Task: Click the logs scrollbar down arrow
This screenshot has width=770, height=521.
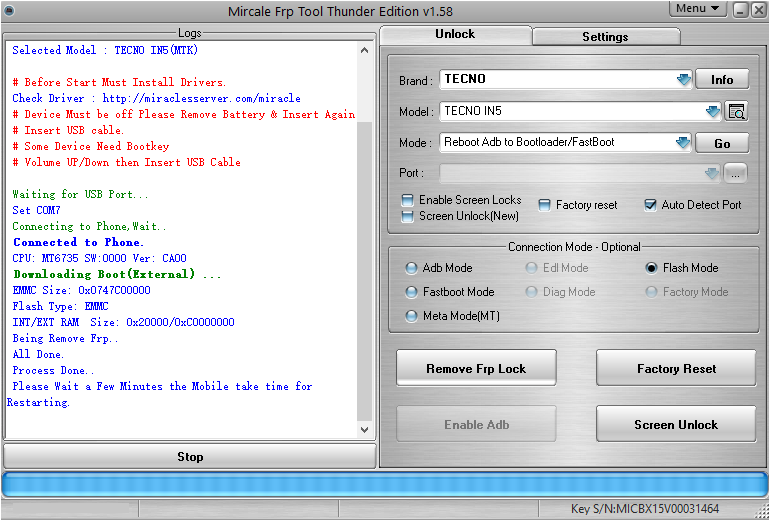Action: point(364,430)
